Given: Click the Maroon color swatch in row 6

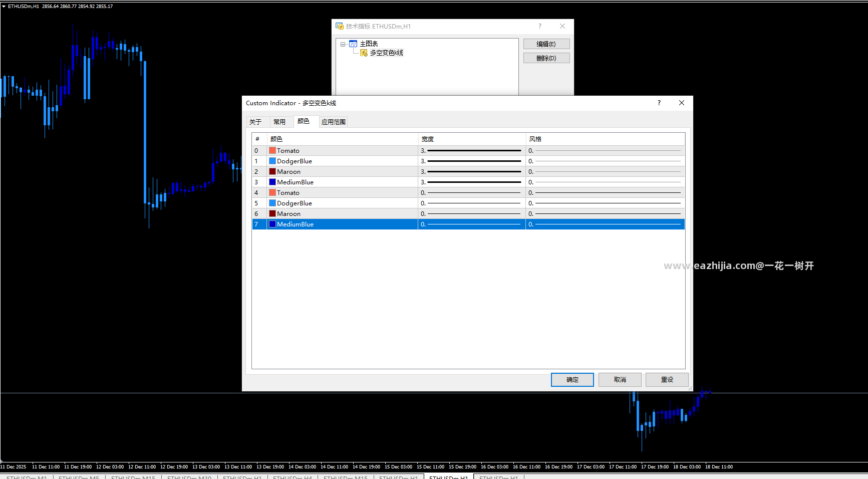Looking at the screenshot, I should 272,213.
